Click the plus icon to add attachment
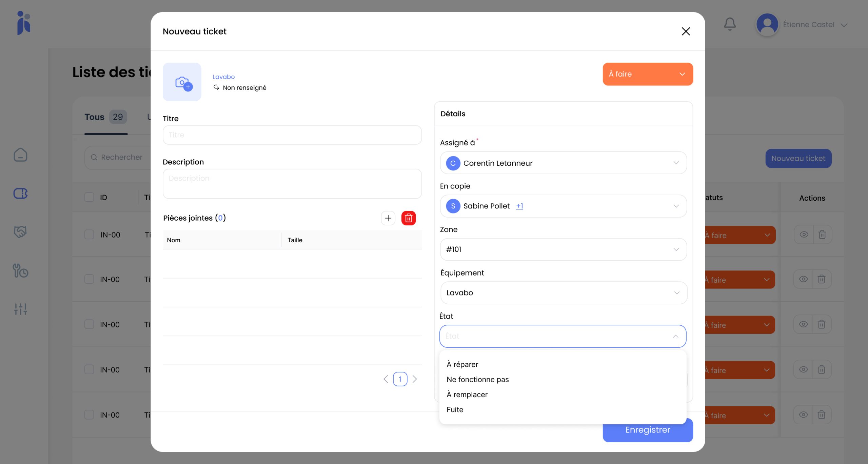868x464 pixels. click(388, 218)
